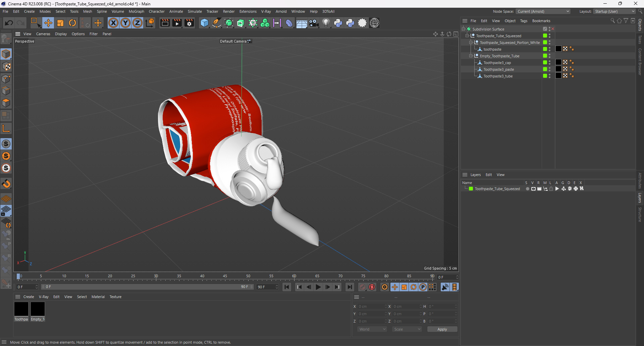Collapse the Subdivision Surface tree node
This screenshot has width=644, height=346.
tap(464, 29)
